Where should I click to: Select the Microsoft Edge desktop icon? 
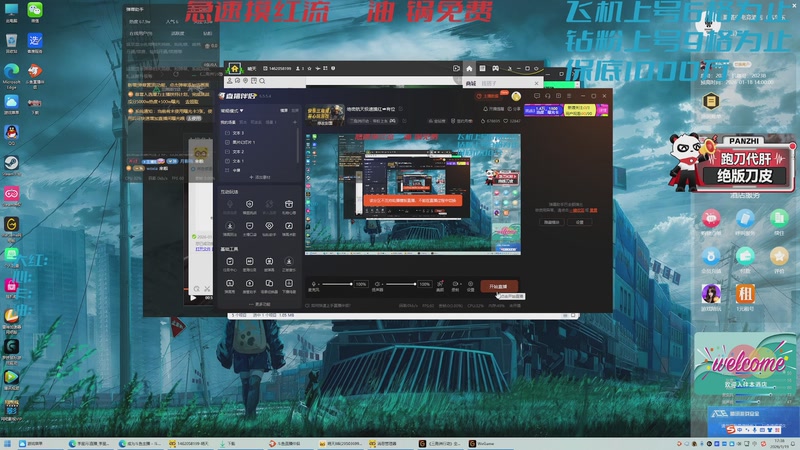(x=11, y=76)
